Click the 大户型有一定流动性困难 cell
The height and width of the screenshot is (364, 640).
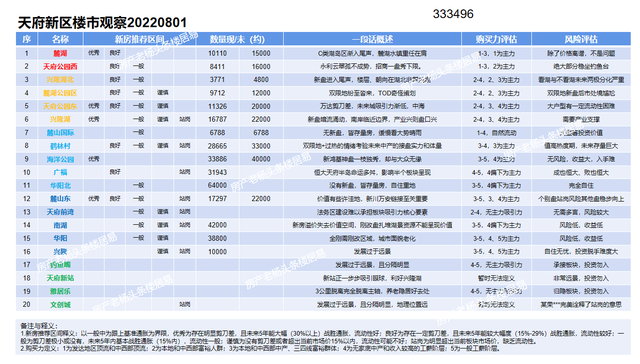click(x=581, y=106)
